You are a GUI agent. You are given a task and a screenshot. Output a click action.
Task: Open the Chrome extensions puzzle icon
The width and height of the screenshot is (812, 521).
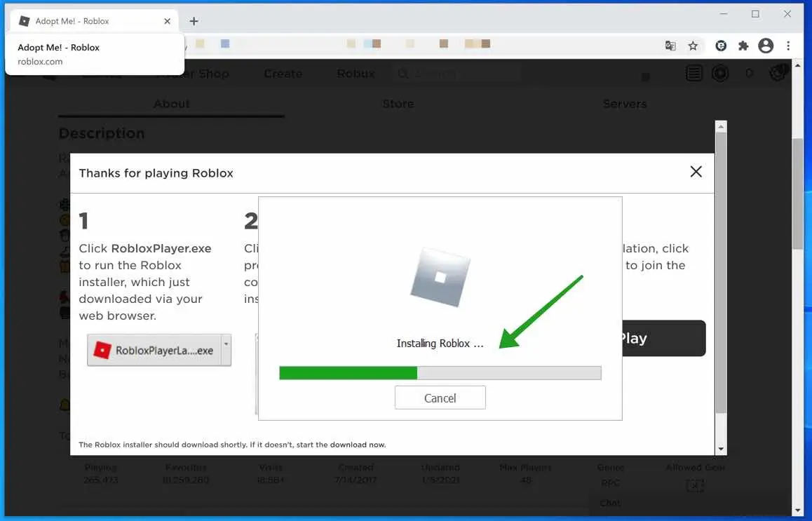pos(743,46)
